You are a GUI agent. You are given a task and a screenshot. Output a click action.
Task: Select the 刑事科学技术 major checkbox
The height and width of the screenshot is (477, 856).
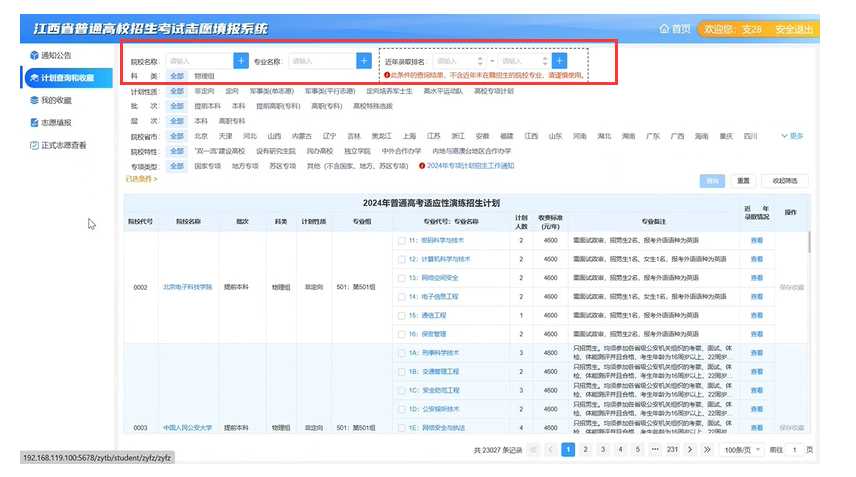(401, 352)
